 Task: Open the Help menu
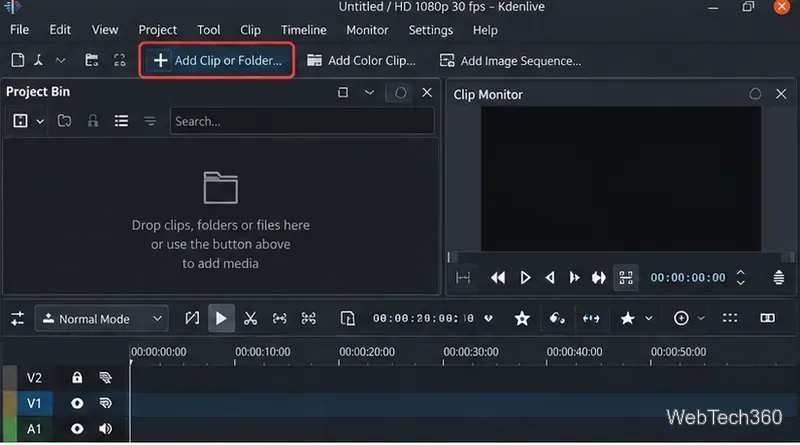tap(485, 30)
